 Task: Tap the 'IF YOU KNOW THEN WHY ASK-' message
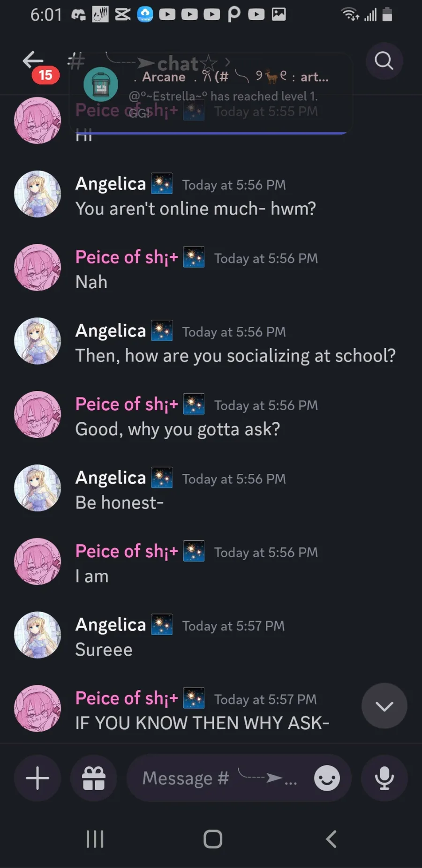click(202, 723)
